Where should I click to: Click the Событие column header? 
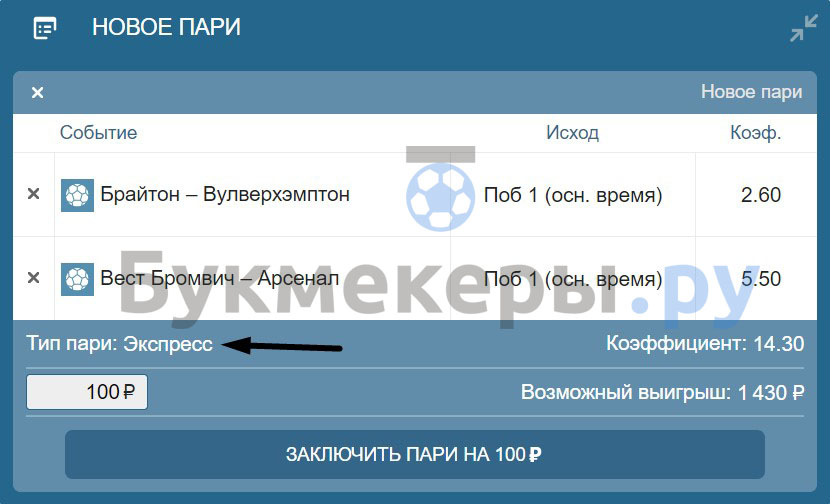(98, 132)
